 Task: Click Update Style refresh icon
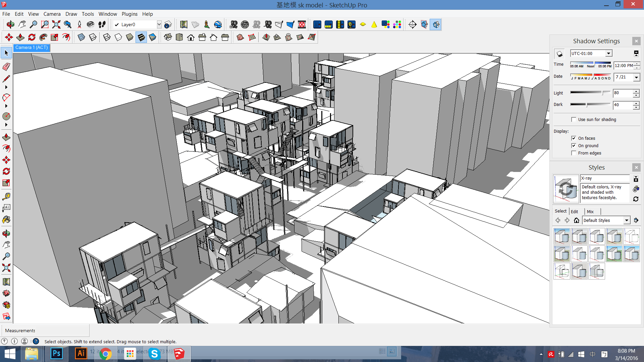coord(636,199)
